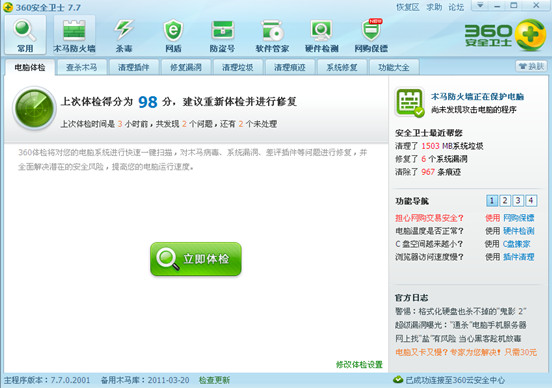The width and height of the screenshot is (552, 388).
Task: Click 木马防火墙正在保护电脑 heading
Action: pyautogui.click(x=478, y=96)
